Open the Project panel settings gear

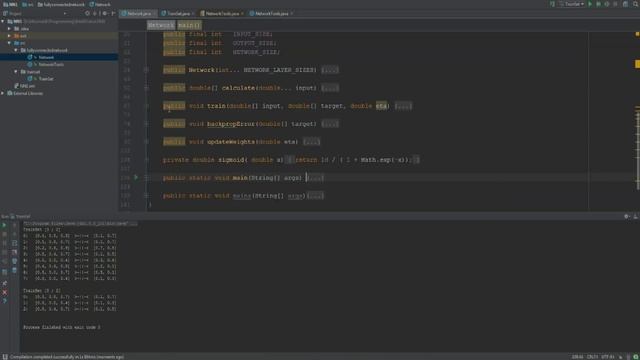pyautogui.click(x=104, y=13)
